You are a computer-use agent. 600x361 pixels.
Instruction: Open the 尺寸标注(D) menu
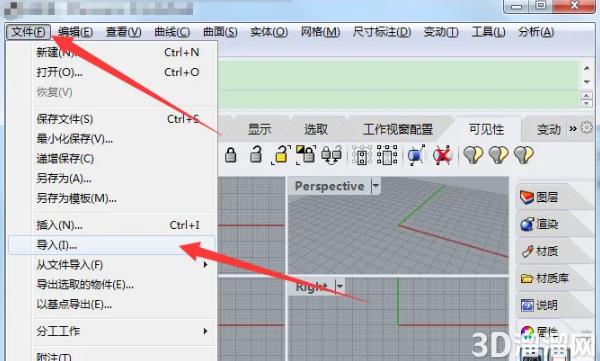382,32
